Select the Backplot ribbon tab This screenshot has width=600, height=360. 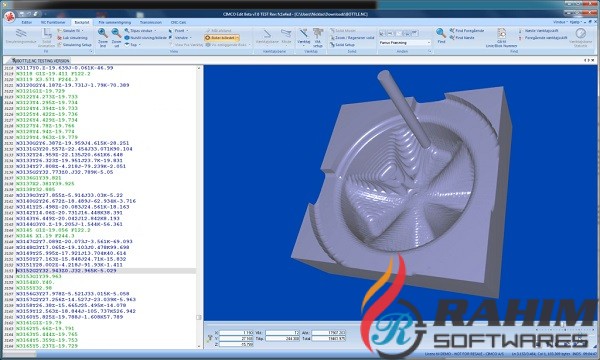tap(82, 22)
